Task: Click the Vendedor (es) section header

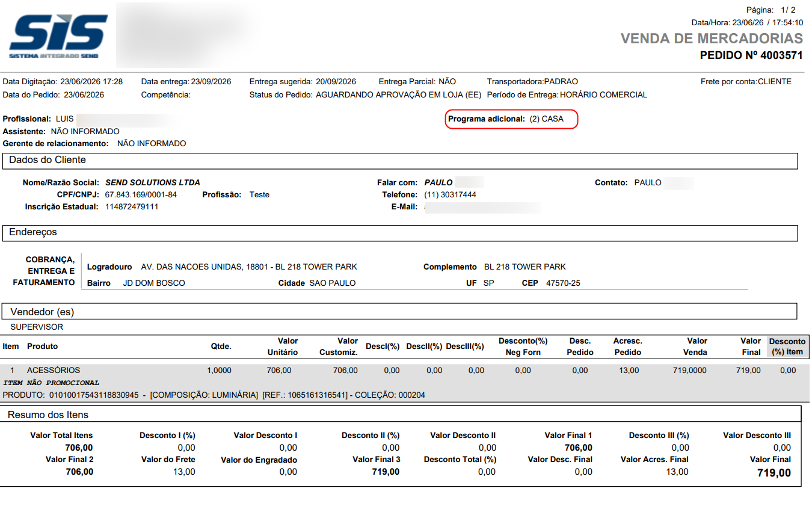Action: point(400,311)
